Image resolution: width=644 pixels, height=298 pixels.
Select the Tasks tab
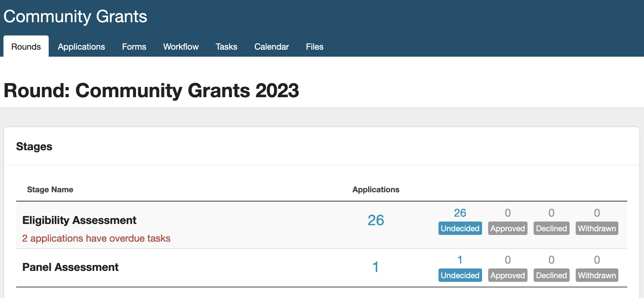226,47
